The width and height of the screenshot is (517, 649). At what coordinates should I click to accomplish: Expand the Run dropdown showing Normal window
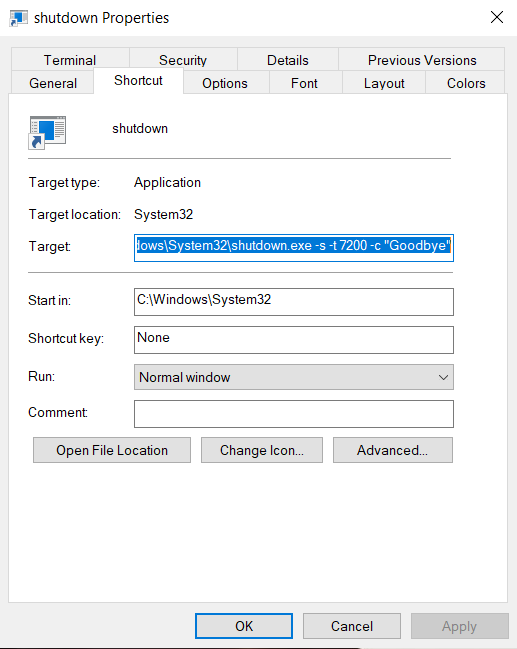pos(294,377)
